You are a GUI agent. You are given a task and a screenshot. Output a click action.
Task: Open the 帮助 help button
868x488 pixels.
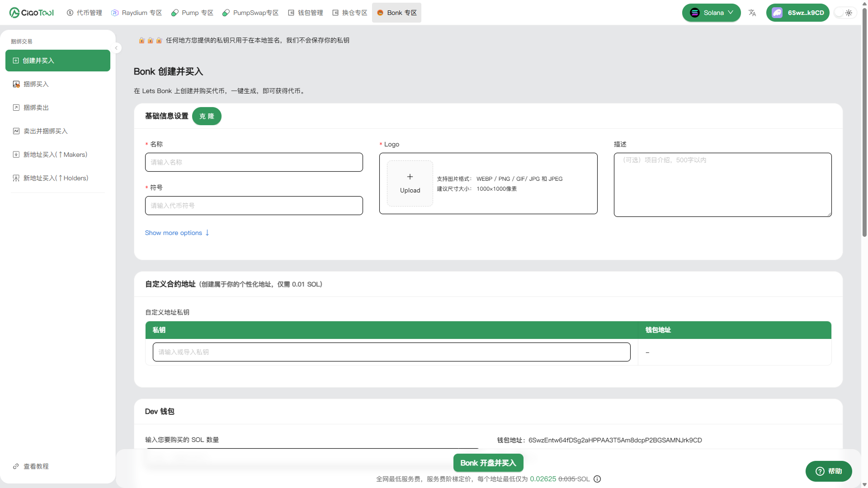coord(829,471)
